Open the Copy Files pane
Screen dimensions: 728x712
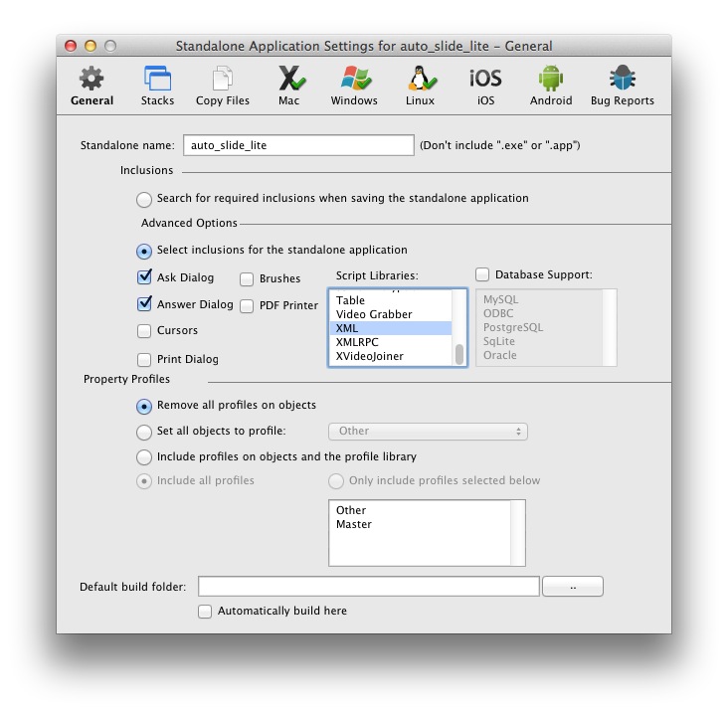click(x=223, y=87)
